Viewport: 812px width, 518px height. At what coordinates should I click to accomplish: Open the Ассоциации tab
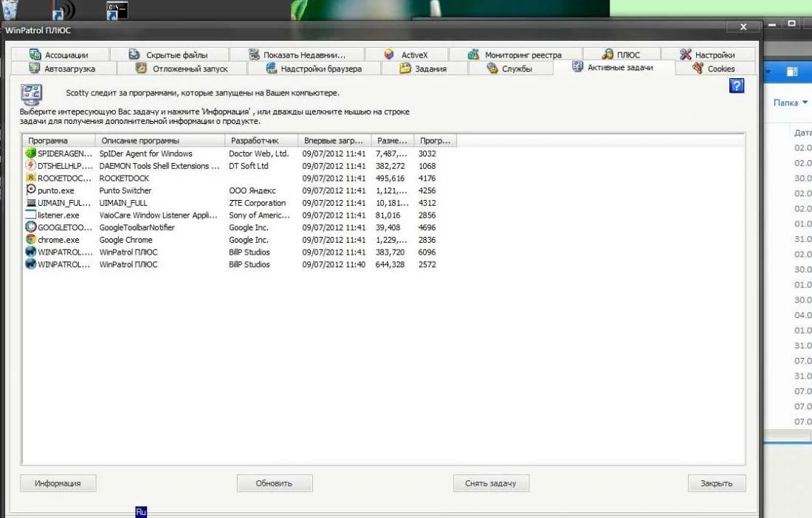60,55
